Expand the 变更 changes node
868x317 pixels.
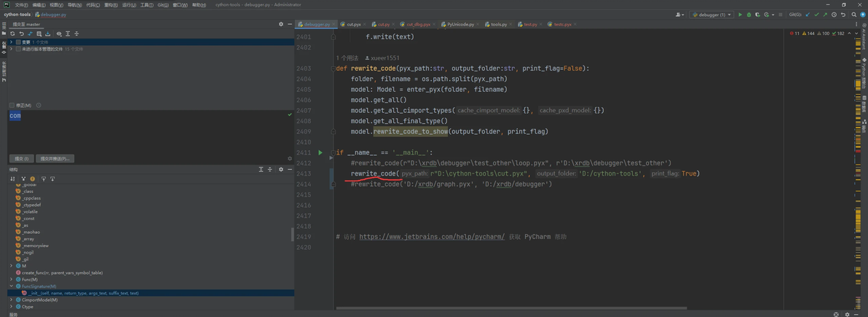coord(11,42)
